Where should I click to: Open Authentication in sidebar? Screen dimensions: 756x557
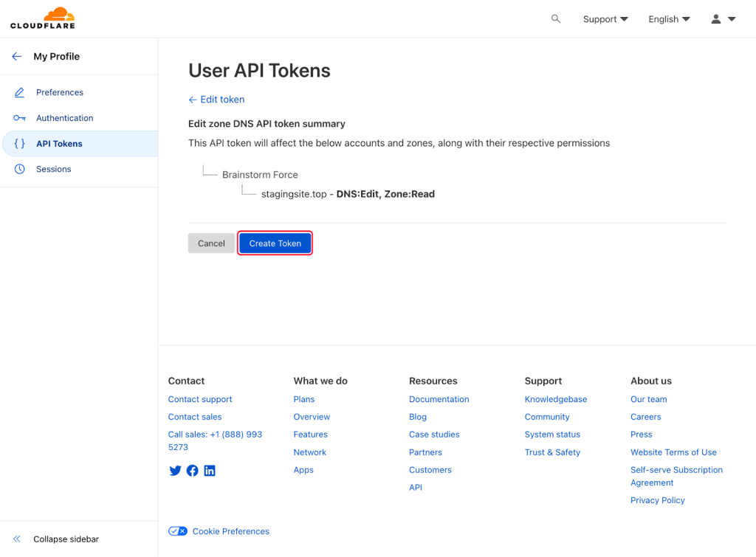tap(65, 118)
